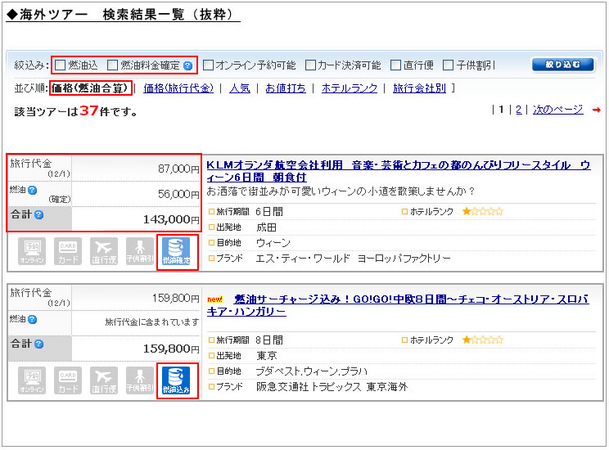This screenshot has height=450, width=609.
Task: Click the 56,000円 fuel surcharge value
Action: 179,194
